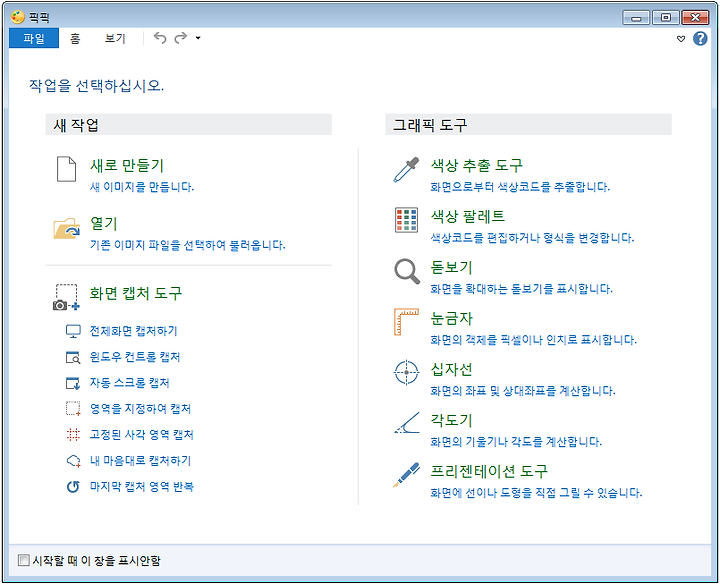The height and width of the screenshot is (584, 720).
Task: Click the new blank document icon
Action: coord(66,169)
